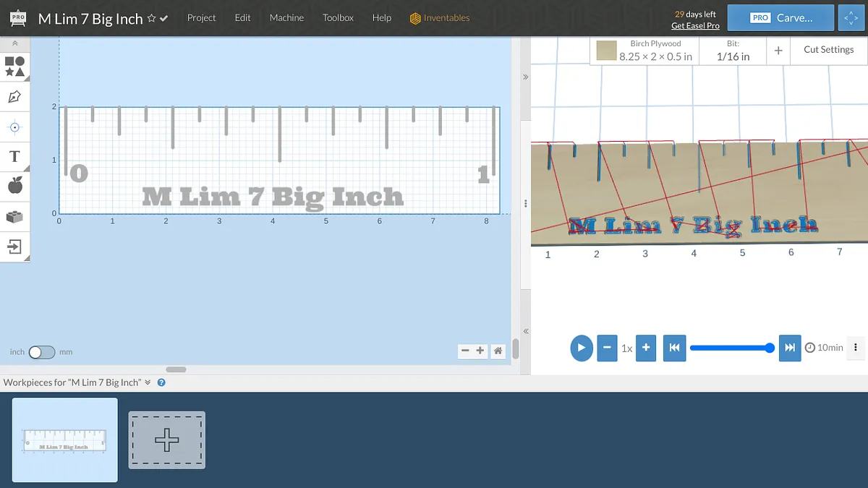Skip simulation to the beginning
Image resolution: width=868 pixels, height=488 pixels.
click(x=674, y=348)
